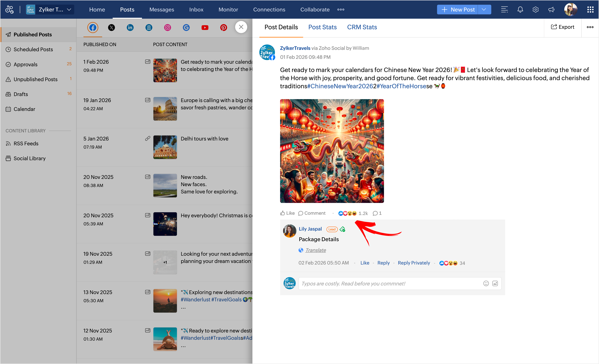Open the settings gear icon
599x364 pixels.
point(536,9)
